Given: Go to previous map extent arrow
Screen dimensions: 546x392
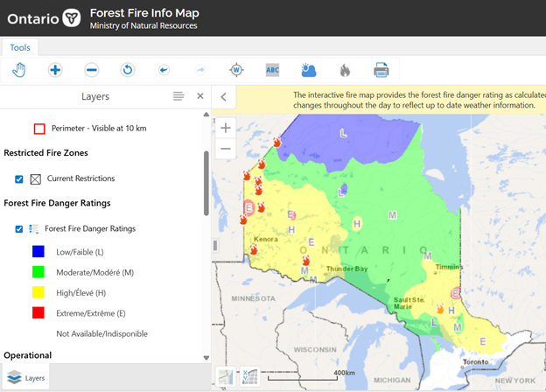Looking at the screenshot, I should [164, 69].
